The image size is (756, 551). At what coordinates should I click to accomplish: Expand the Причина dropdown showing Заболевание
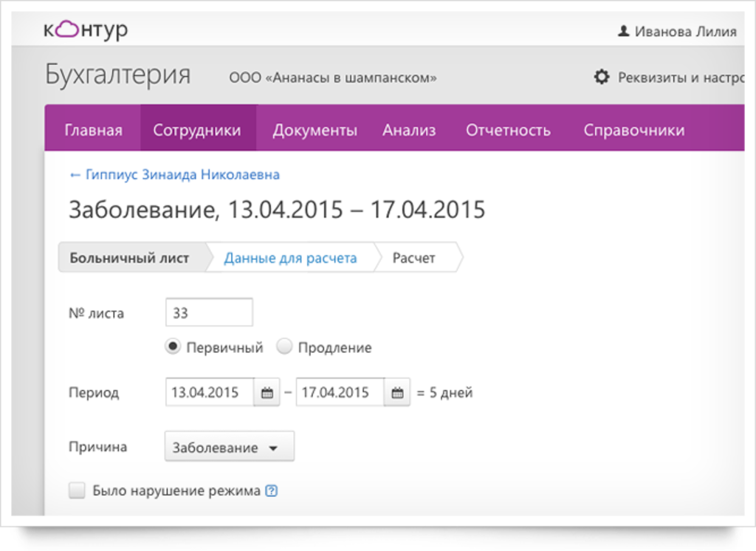click(x=229, y=448)
